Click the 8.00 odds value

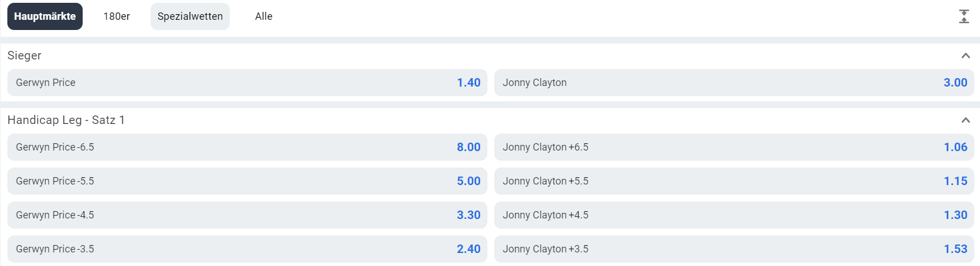469,147
